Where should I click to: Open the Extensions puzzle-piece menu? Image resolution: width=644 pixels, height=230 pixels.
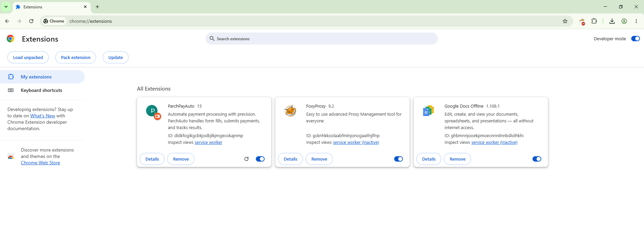[594, 21]
